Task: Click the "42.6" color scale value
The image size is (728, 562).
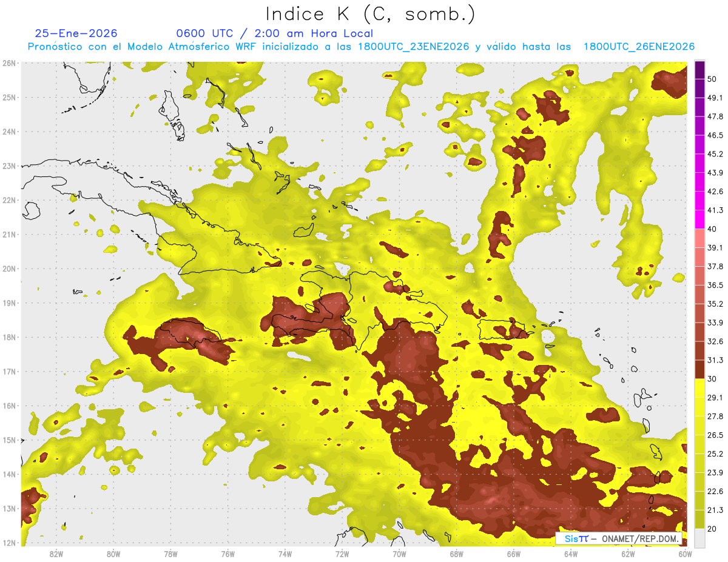Action: [715, 192]
